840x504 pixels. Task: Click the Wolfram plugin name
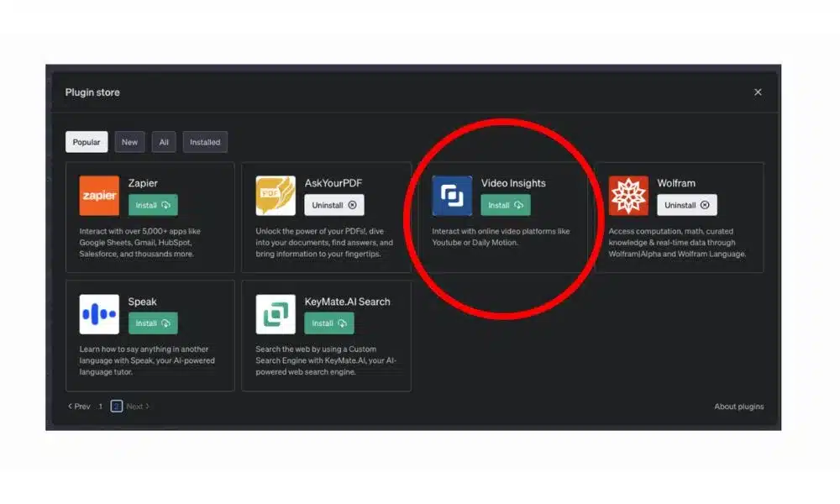click(x=676, y=183)
